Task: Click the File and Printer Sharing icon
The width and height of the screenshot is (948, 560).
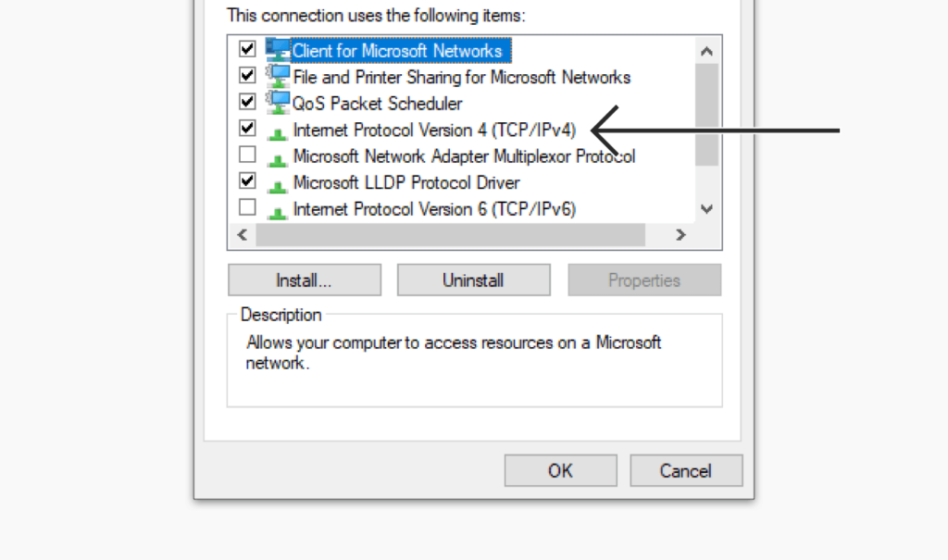Action: click(x=277, y=75)
